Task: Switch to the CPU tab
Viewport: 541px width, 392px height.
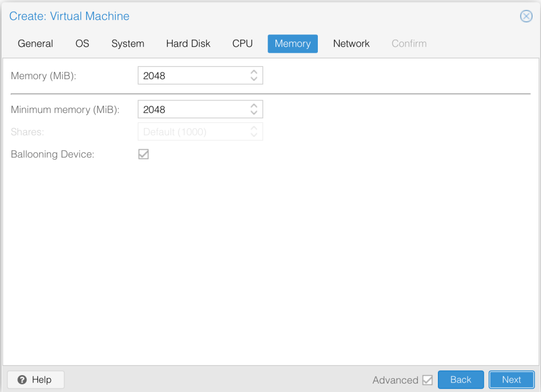Action: (242, 44)
